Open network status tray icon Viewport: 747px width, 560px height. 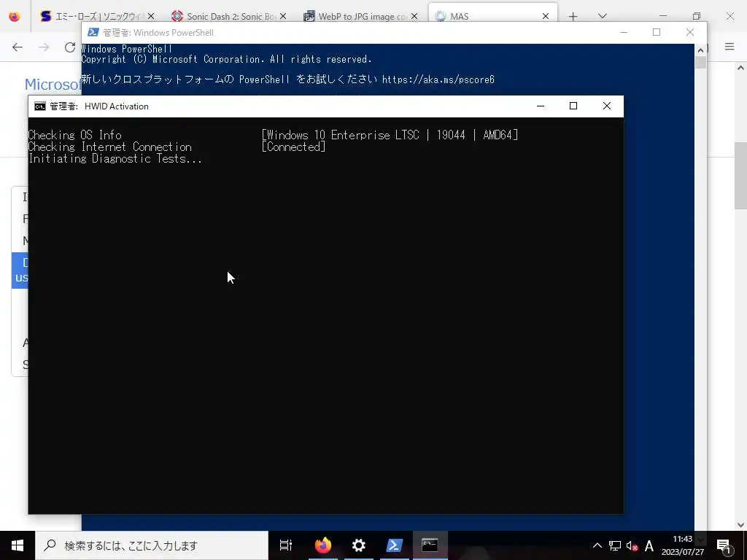point(615,545)
